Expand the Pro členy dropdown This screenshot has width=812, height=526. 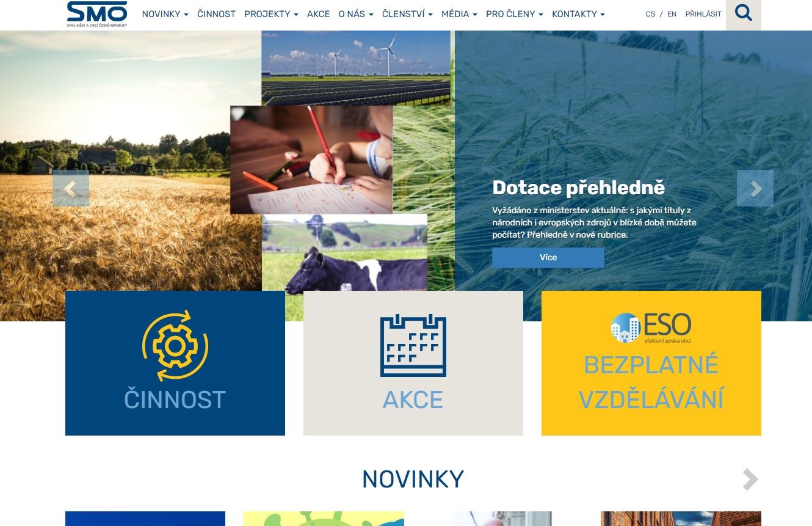coord(514,14)
